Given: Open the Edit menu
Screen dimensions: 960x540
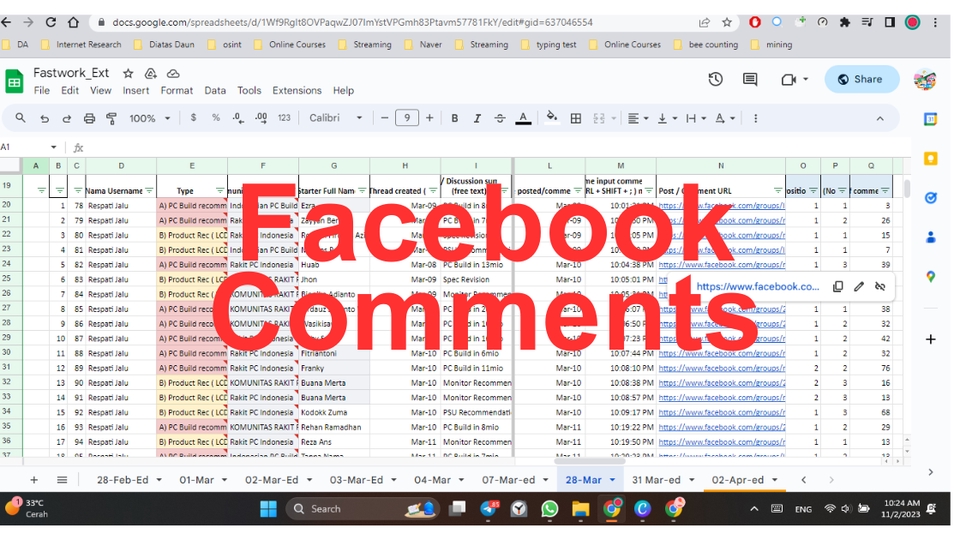Looking at the screenshot, I should 70,90.
